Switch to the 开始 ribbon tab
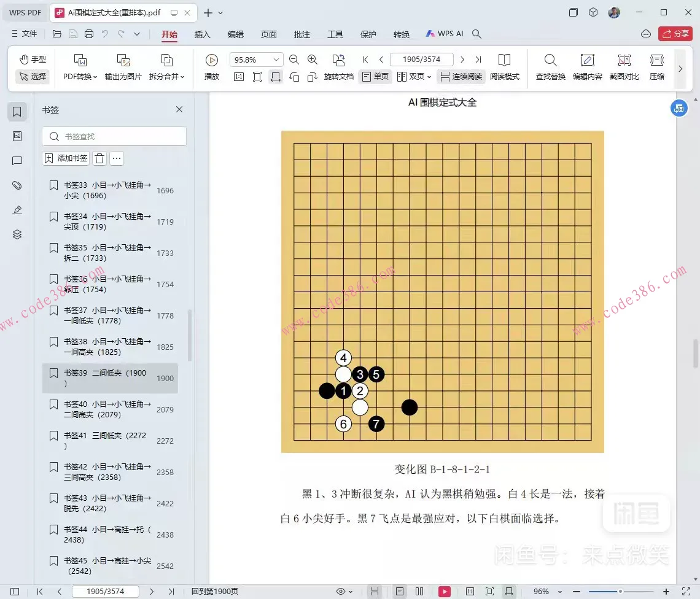 coord(169,35)
